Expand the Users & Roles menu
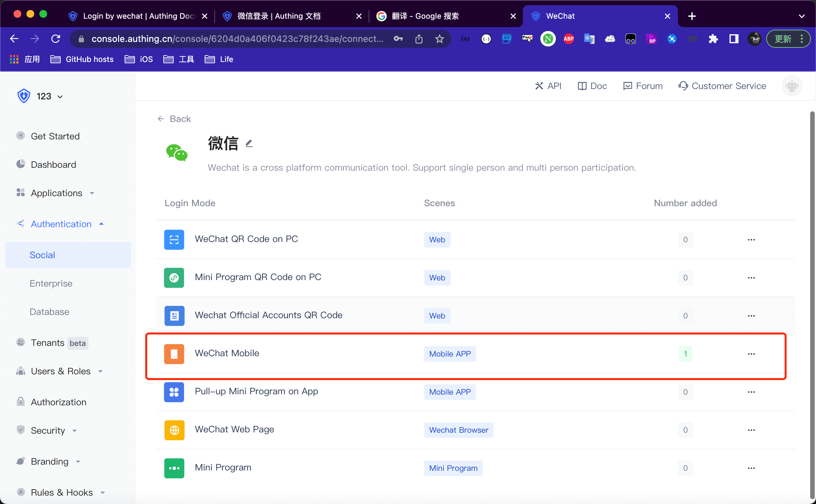 click(x=60, y=371)
